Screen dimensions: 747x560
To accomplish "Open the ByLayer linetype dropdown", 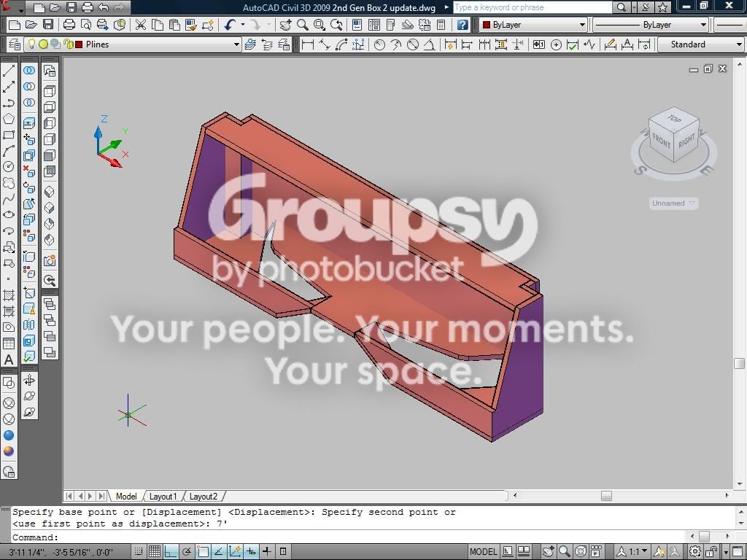I will coord(703,25).
